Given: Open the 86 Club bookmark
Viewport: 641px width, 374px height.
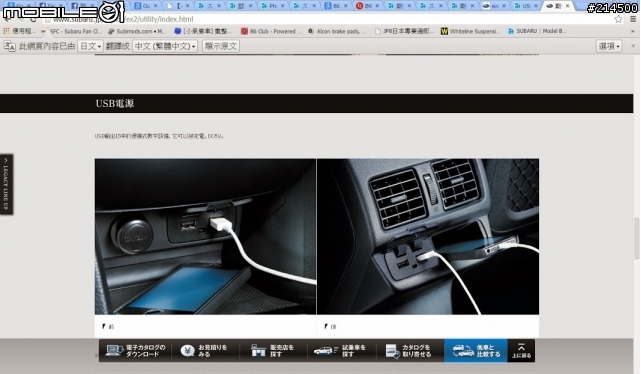Looking at the screenshot, I should (271, 31).
